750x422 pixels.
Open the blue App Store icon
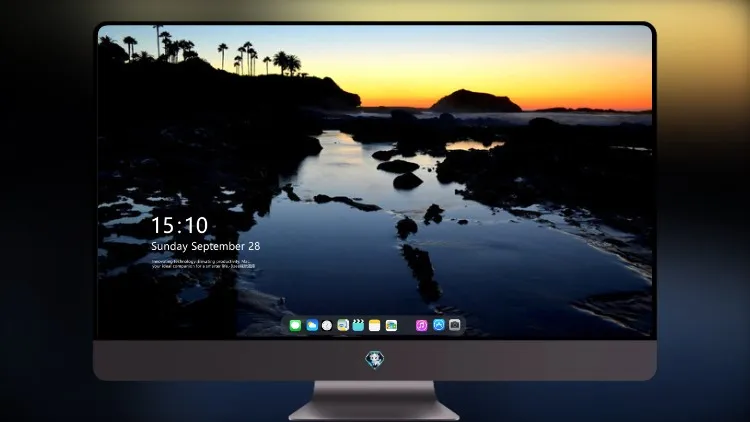(x=439, y=325)
